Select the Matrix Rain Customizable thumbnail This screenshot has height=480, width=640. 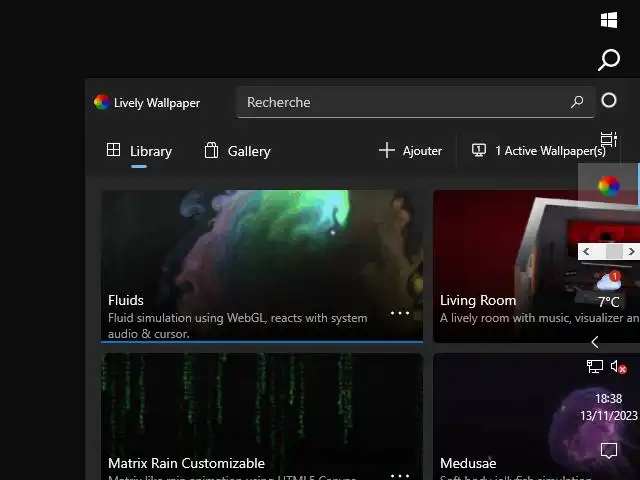point(262,416)
